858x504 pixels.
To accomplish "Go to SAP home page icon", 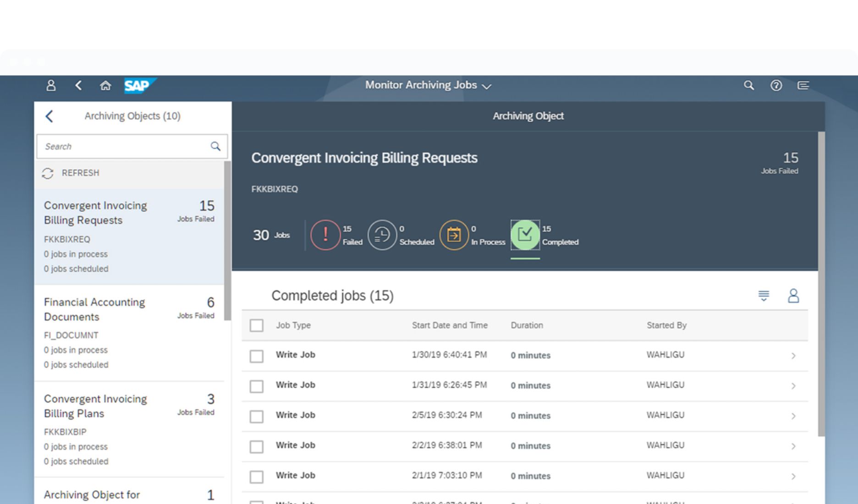I will 105,86.
